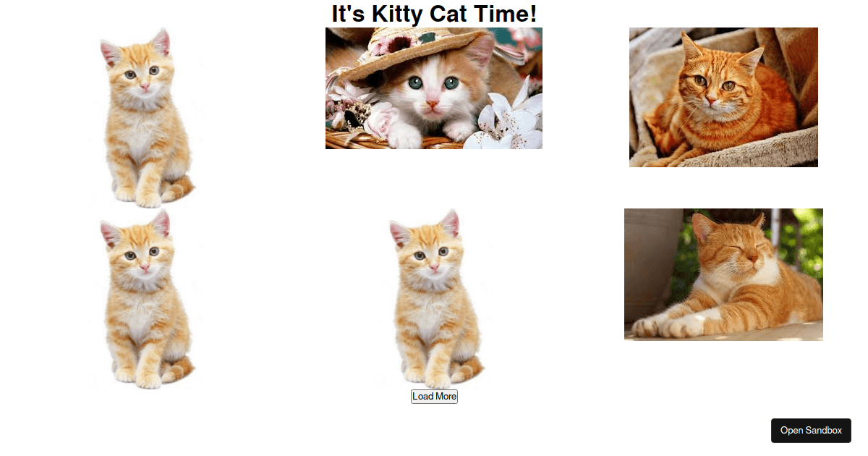This screenshot has height=456, width=868.
Task: Click the Load More button
Action: point(434,396)
